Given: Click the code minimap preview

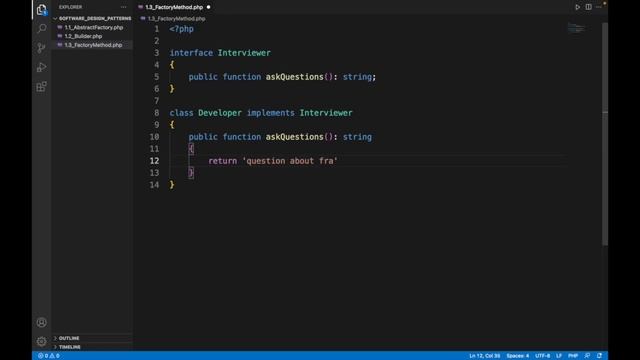Looking at the screenshot, I should coord(576,28).
